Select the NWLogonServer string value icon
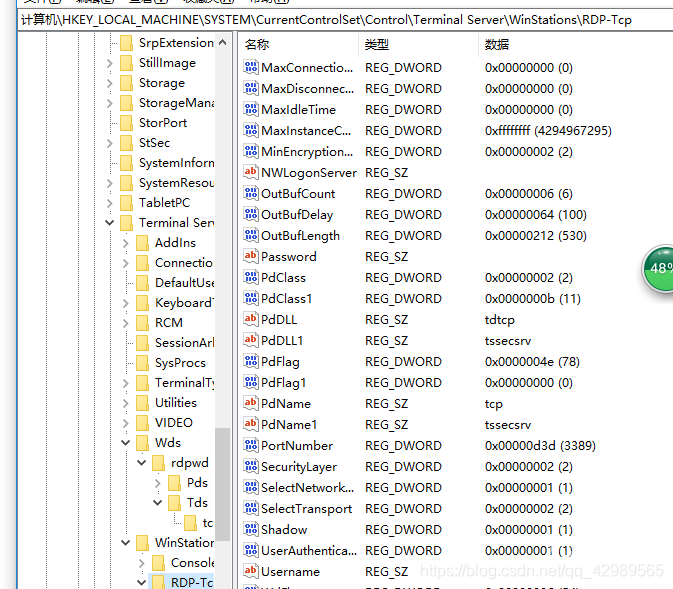This screenshot has height=589, width=673. (x=251, y=173)
